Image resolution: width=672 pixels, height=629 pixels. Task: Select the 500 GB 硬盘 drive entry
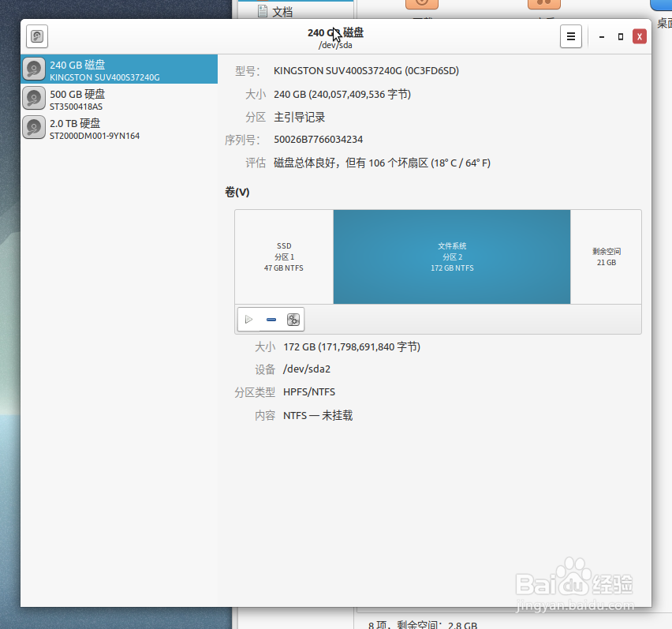coord(118,99)
